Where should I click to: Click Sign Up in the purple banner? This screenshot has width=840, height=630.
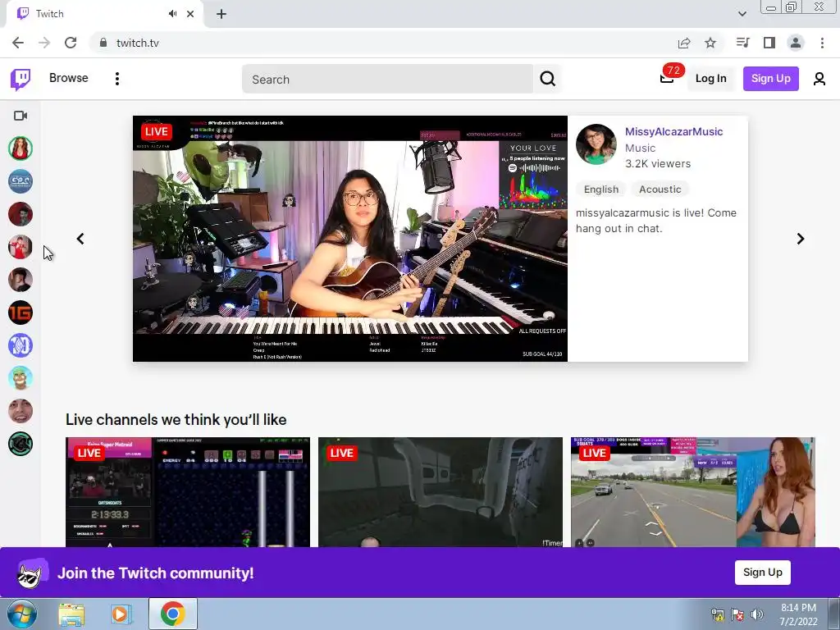pyautogui.click(x=762, y=572)
